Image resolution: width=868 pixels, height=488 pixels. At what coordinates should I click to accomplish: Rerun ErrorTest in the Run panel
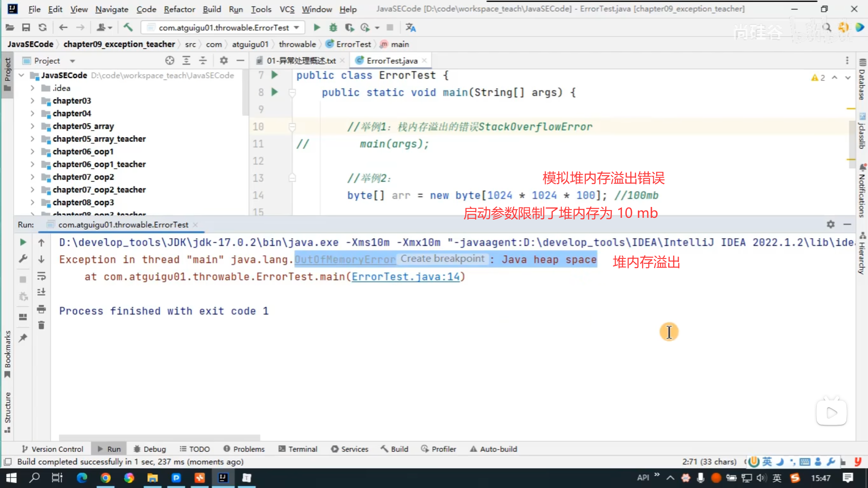point(23,243)
